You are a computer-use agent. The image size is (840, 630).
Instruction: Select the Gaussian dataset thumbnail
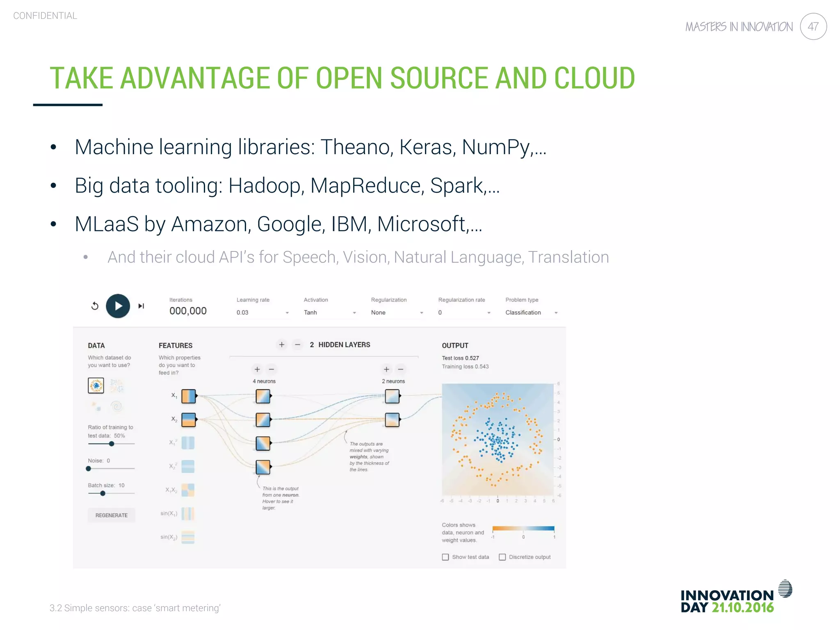pyautogui.click(x=96, y=406)
